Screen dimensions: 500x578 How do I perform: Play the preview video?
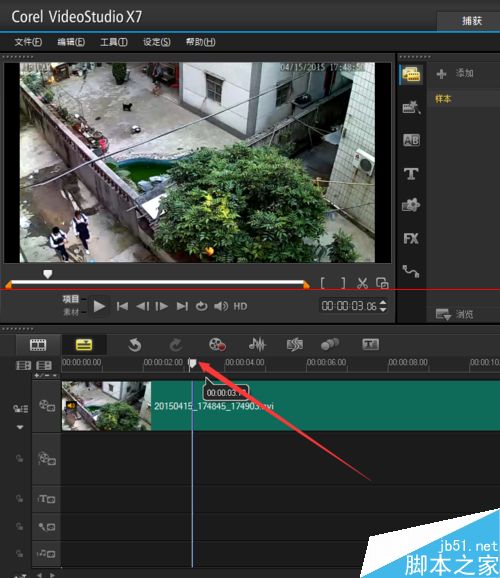(x=99, y=306)
